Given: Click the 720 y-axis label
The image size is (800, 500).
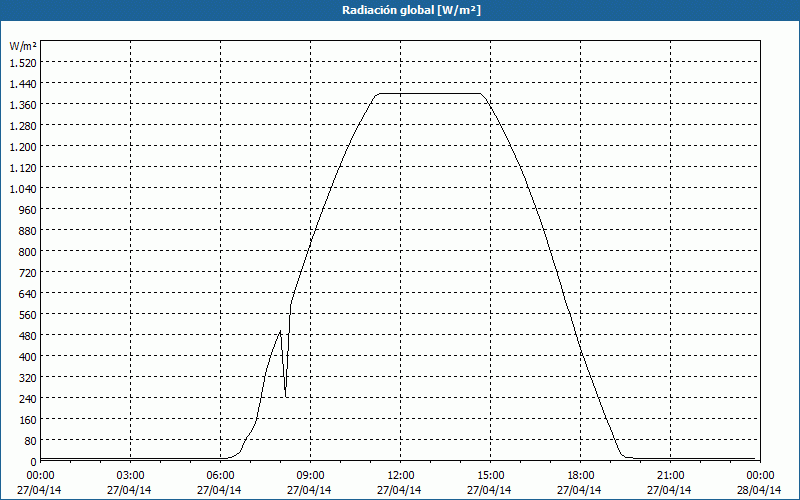Looking at the screenshot, I should point(29,272).
